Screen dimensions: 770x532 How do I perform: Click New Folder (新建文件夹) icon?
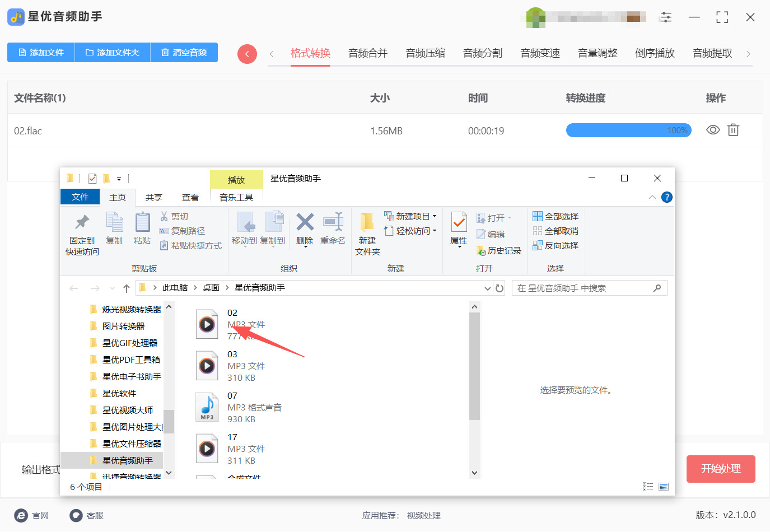(367, 222)
